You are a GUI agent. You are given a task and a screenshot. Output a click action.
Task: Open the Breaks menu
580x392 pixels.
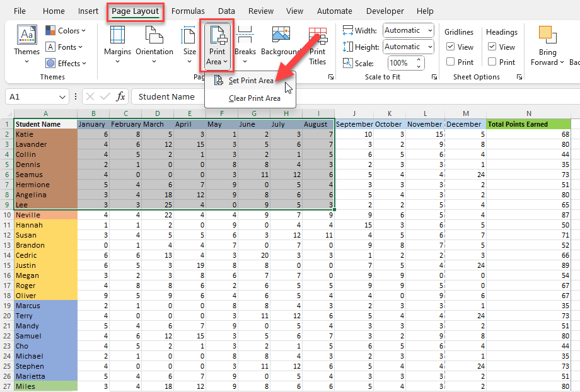pyautogui.click(x=245, y=44)
